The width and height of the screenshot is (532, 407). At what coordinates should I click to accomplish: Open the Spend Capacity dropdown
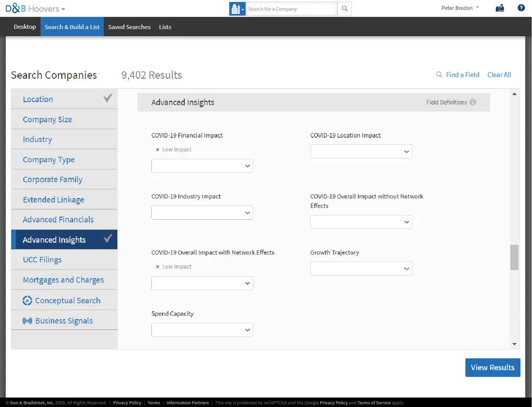point(202,330)
